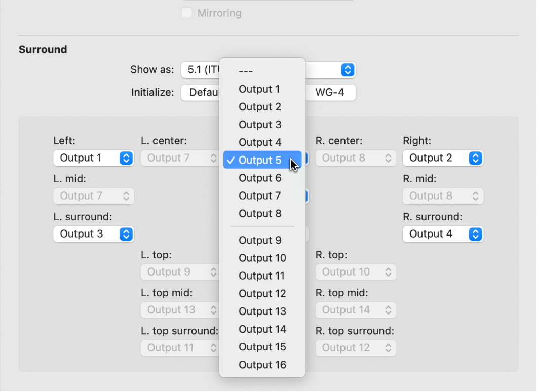The image size is (537, 392).
Task: Click the chevron icon beside R. surround Output 4
Action: pos(475,234)
